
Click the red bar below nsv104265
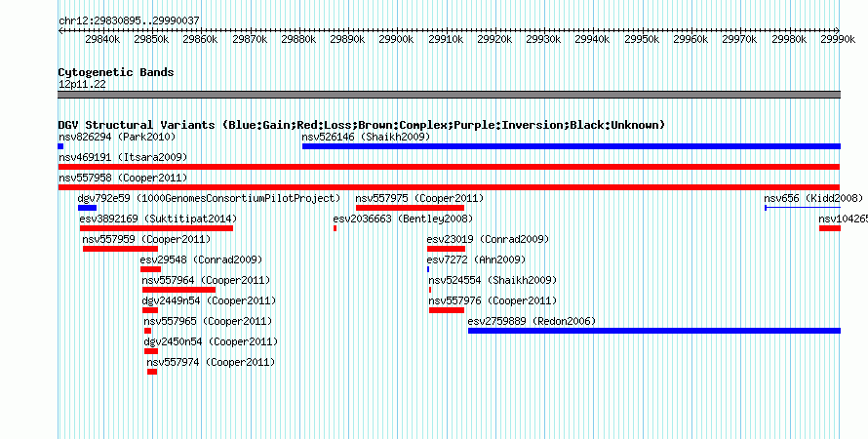click(830, 228)
